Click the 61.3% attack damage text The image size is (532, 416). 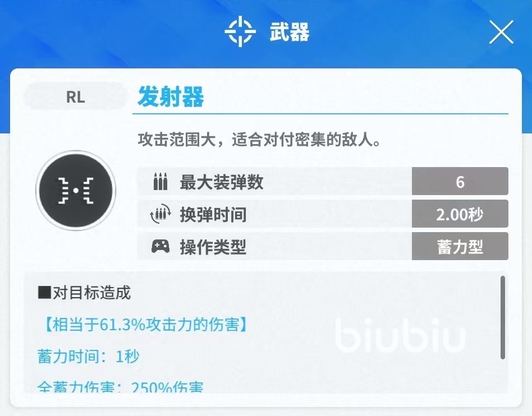tap(145, 325)
